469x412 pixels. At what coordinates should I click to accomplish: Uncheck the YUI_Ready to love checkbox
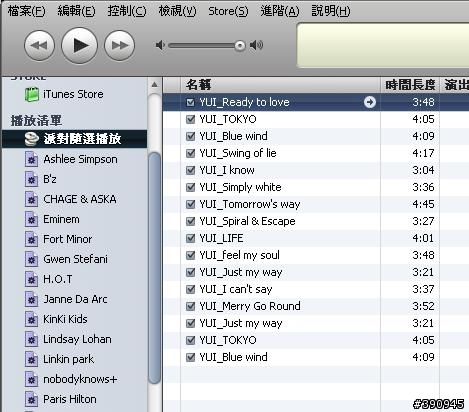click(x=190, y=102)
